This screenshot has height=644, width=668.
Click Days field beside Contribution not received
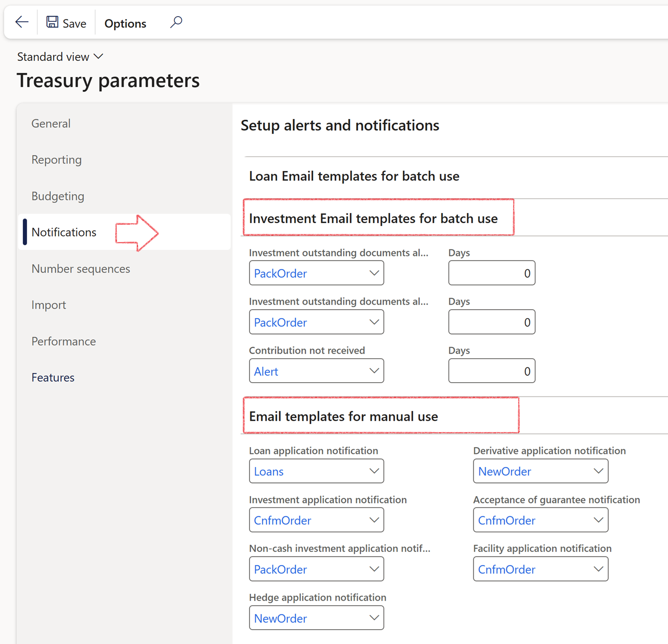click(491, 371)
